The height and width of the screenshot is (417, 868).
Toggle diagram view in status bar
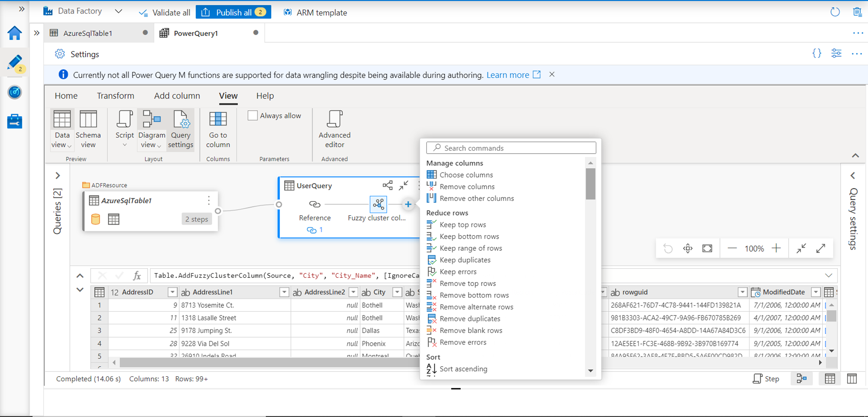pos(802,379)
